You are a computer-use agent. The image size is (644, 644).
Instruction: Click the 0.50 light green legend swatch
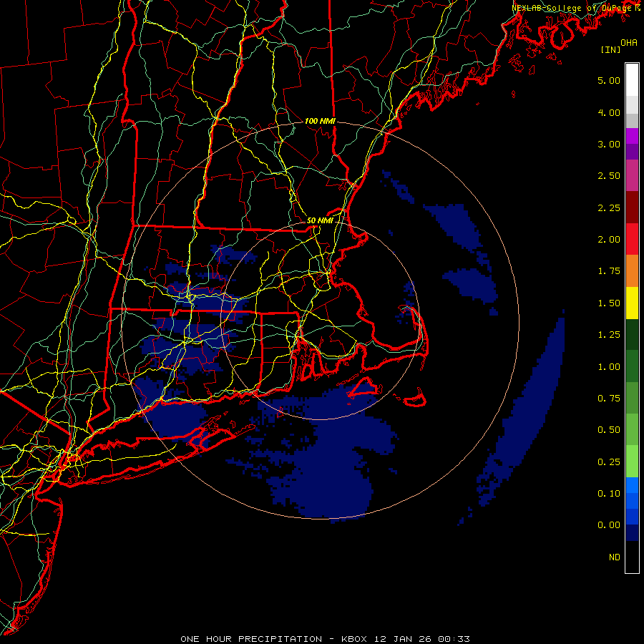[632, 430]
